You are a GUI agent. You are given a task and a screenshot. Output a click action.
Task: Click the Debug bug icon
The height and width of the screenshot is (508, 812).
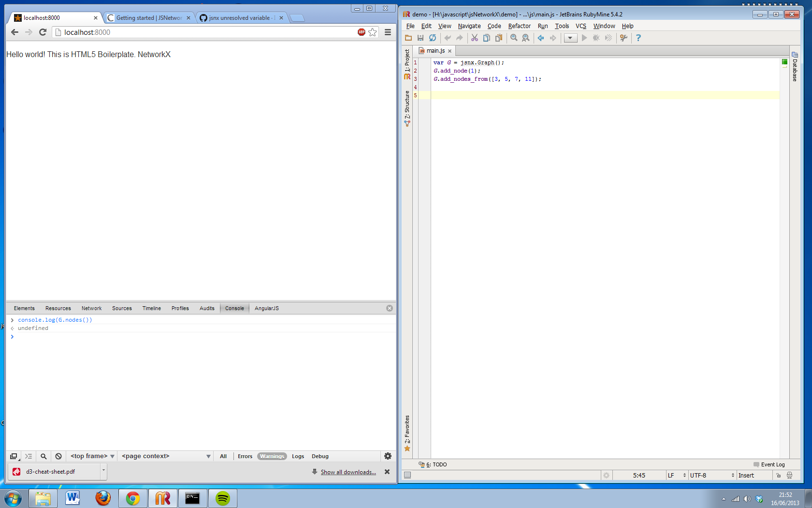(596, 38)
